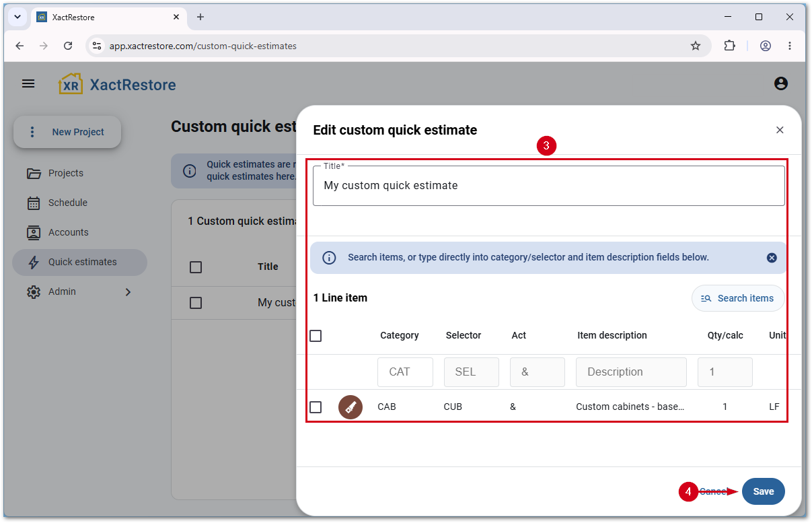Viewport: 812px width, 523px height.
Task: Open a new browser tab
Action: click(200, 17)
